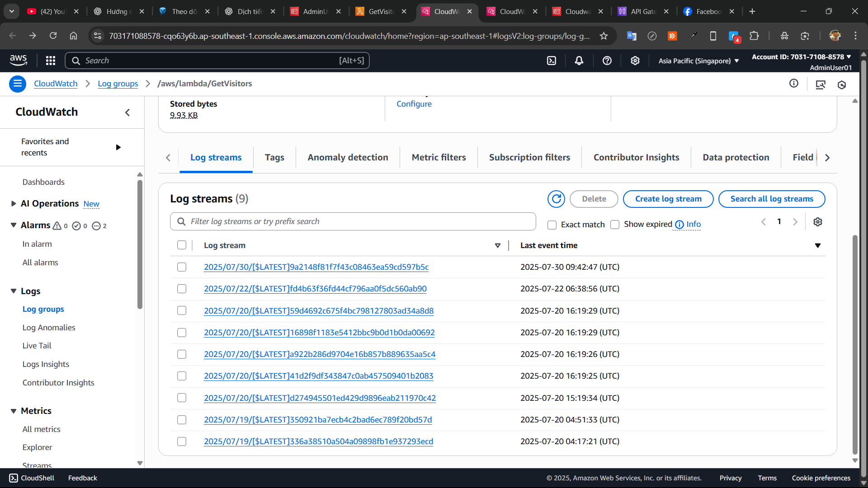Image resolution: width=868 pixels, height=488 pixels.
Task: Check the 2025/07/22 log stream row
Action: (x=182, y=289)
